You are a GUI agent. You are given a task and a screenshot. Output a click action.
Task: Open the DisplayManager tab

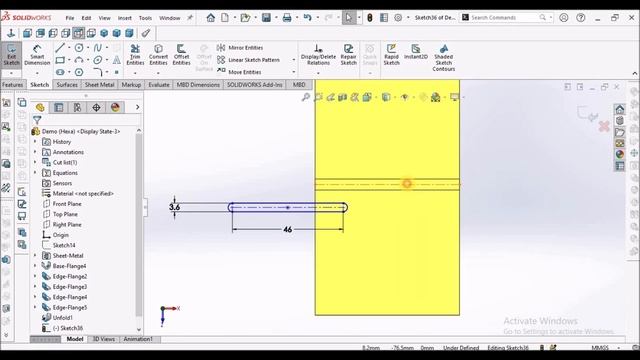click(115, 107)
